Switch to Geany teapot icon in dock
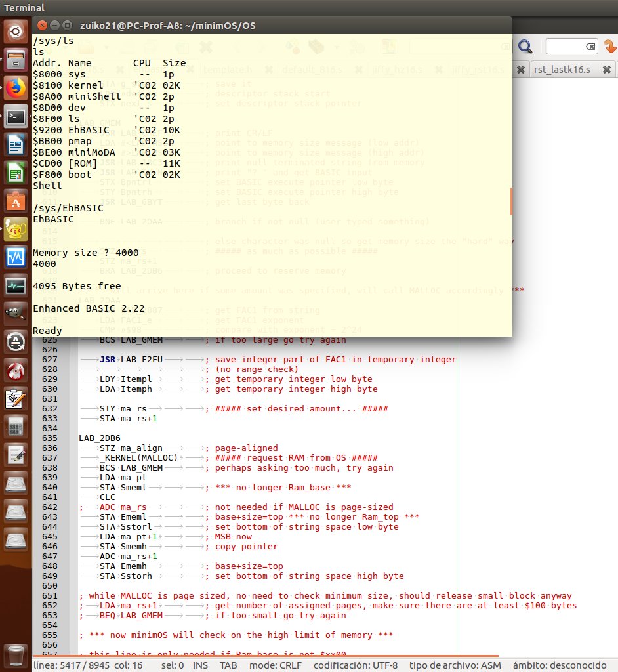 [16, 229]
